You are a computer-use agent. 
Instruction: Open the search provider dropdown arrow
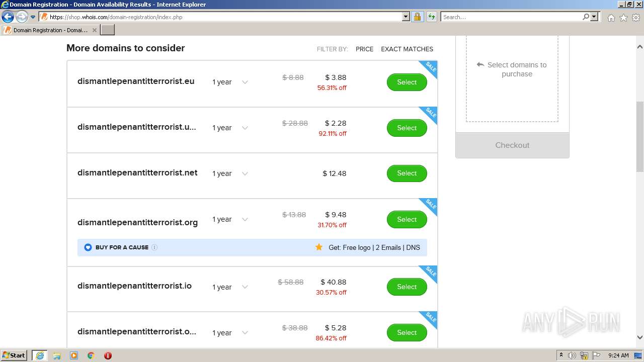594,17
